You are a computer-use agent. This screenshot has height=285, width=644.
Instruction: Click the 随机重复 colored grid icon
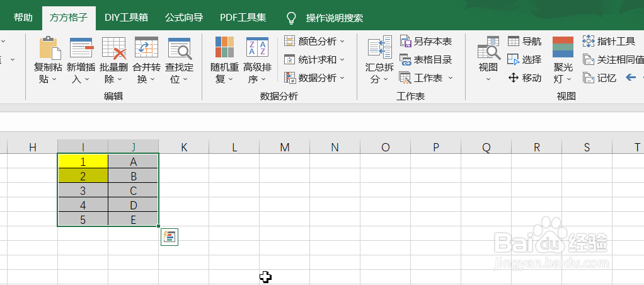(x=225, y=47)
